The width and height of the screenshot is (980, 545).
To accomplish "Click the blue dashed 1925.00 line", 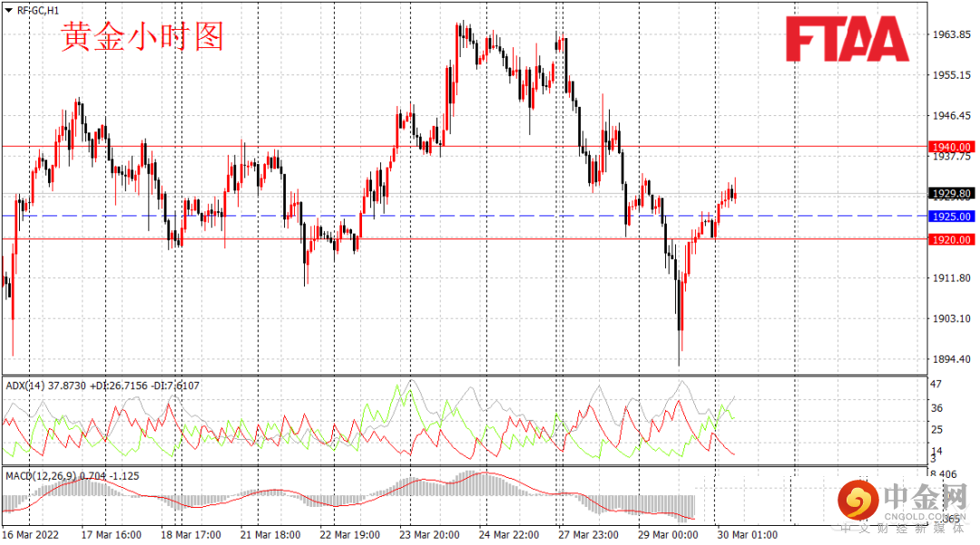I will pos(464,216).
